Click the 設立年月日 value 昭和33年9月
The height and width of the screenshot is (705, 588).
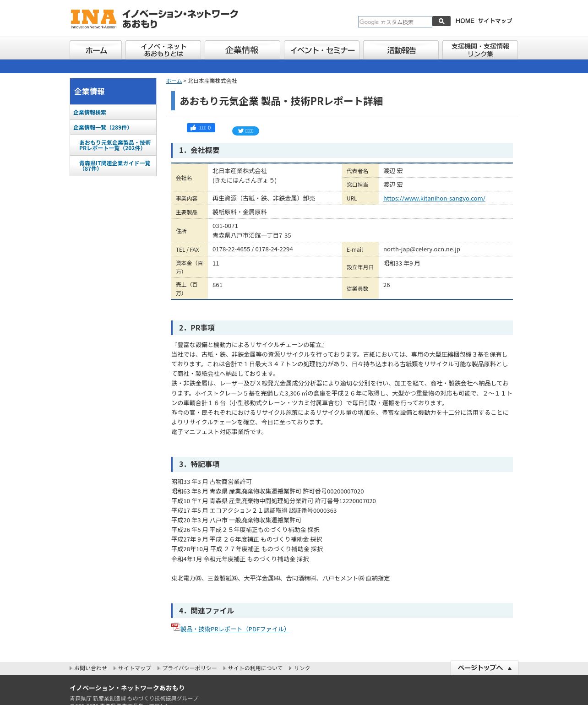tap(402, 263)
